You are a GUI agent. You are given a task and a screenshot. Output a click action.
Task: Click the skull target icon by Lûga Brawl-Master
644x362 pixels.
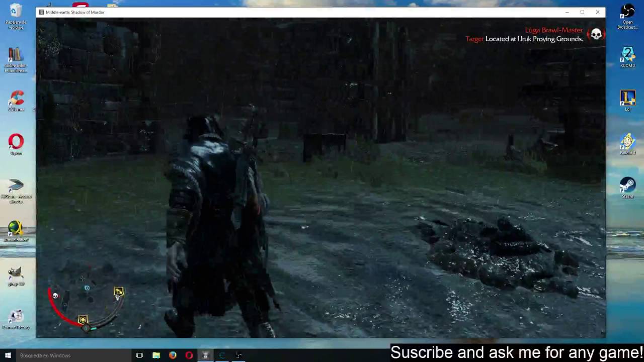coord(596,34)
